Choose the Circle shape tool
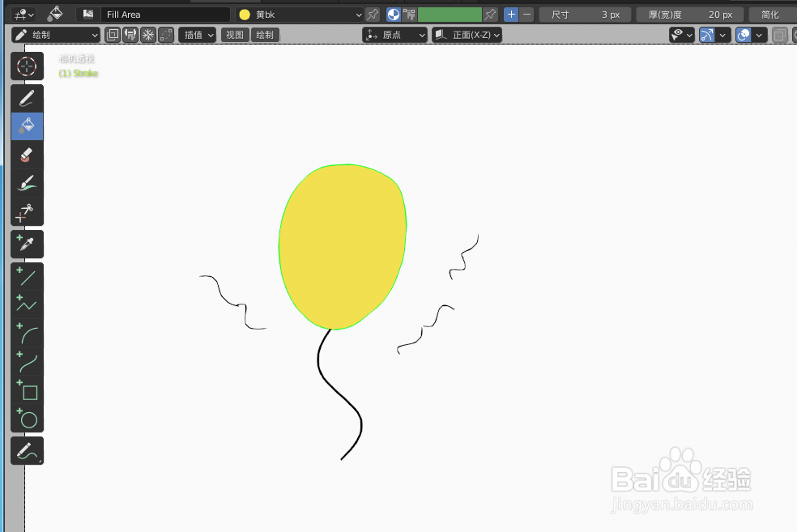Screen dimensions: 797x532 pos(27,419)
